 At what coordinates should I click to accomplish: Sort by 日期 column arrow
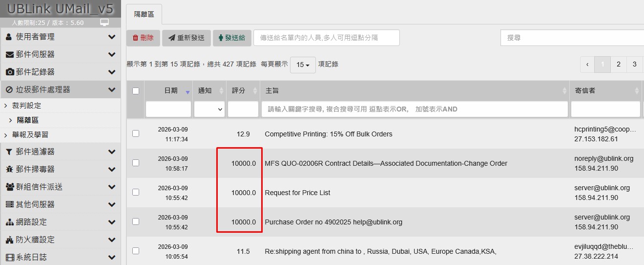pos(187,92)
